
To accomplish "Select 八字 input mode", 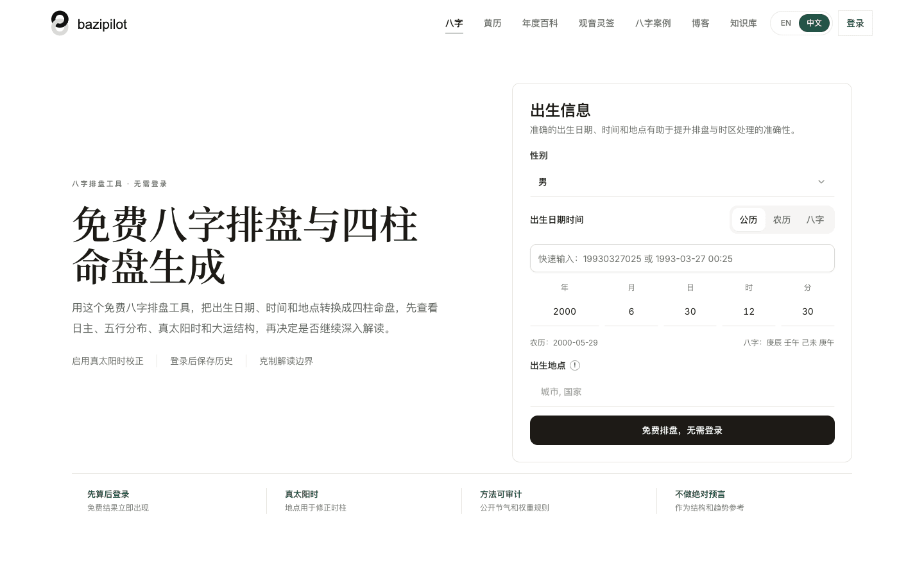I will (816, 220).
